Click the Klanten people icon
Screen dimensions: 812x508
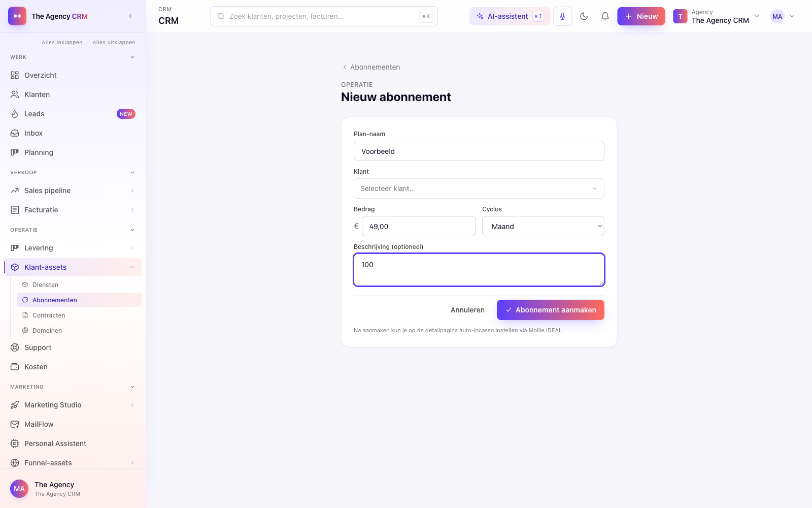(15, 94)
